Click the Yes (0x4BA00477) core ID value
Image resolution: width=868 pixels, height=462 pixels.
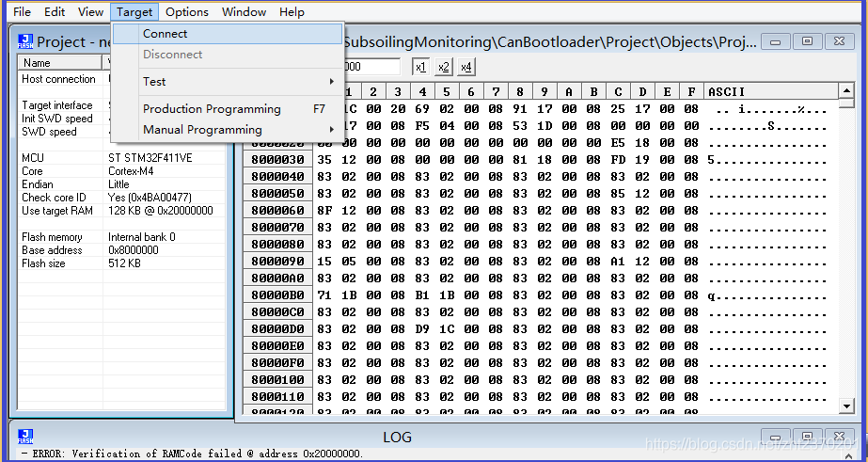point(150,198)
